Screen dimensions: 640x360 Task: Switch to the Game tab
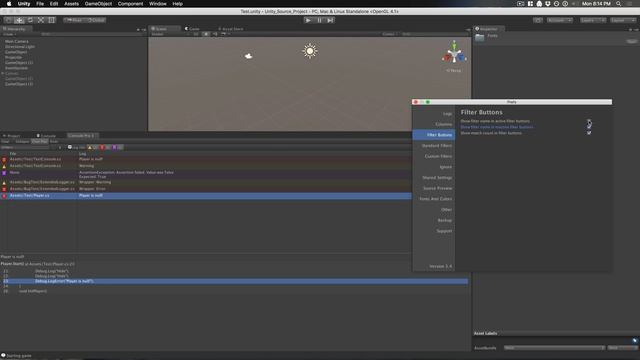(x=192, y=29)
